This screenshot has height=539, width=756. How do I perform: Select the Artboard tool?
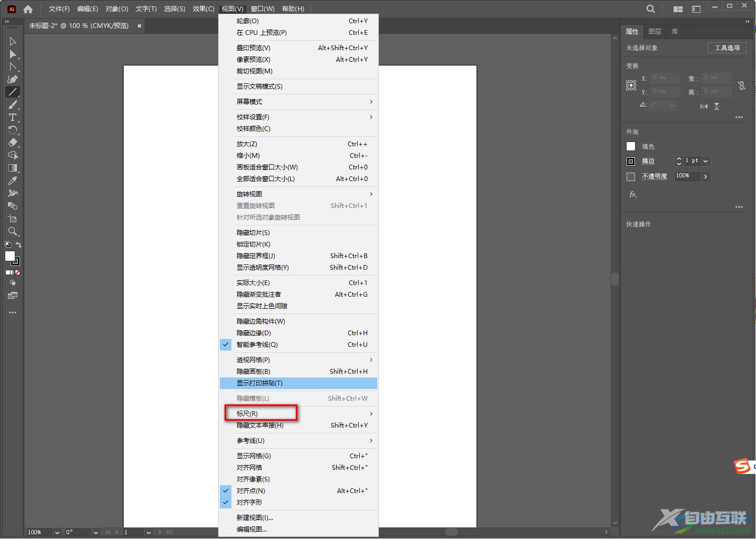(x=13, y=219)
